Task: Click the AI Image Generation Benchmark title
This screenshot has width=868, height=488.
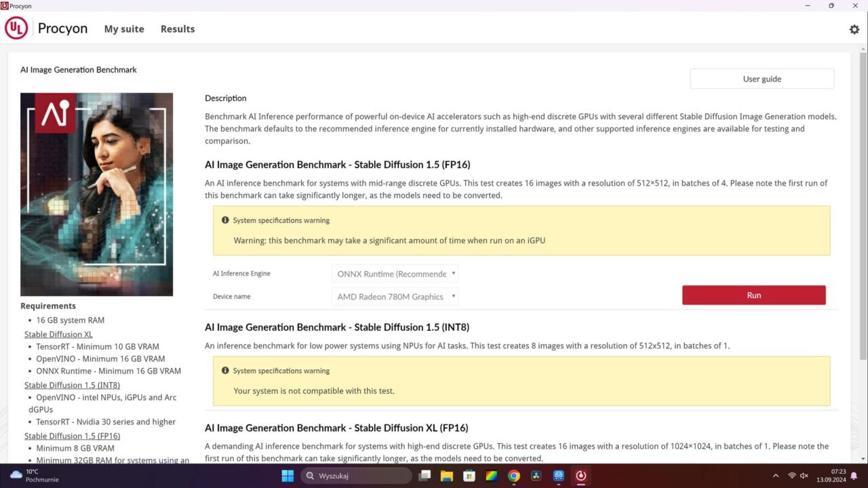Action: tap(79, 70)
